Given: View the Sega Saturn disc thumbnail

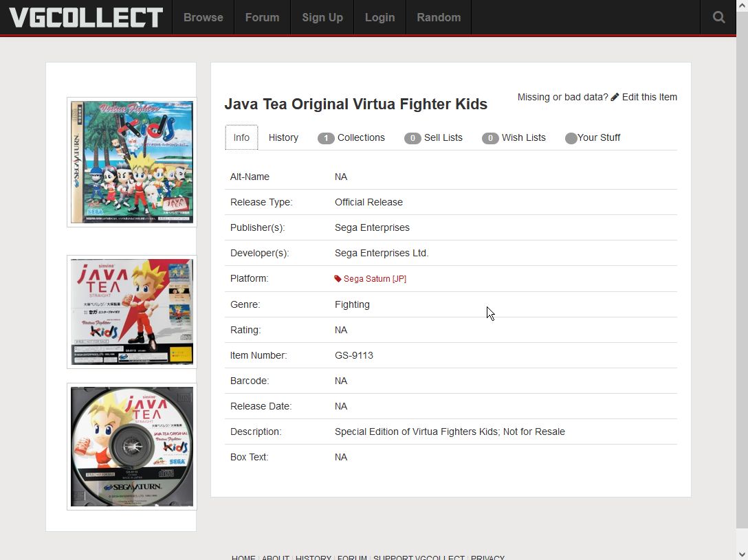Looking at the screenshot, I should click(x=131, y=446).
